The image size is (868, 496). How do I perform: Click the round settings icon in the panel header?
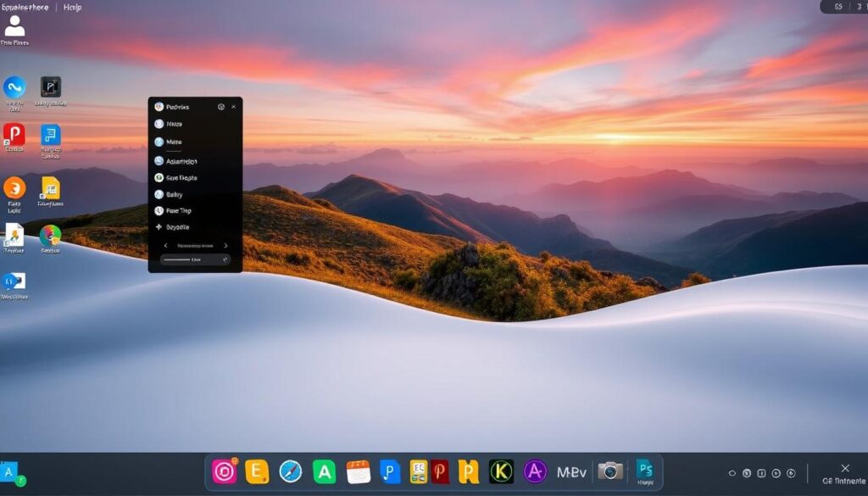pos(221,107)
